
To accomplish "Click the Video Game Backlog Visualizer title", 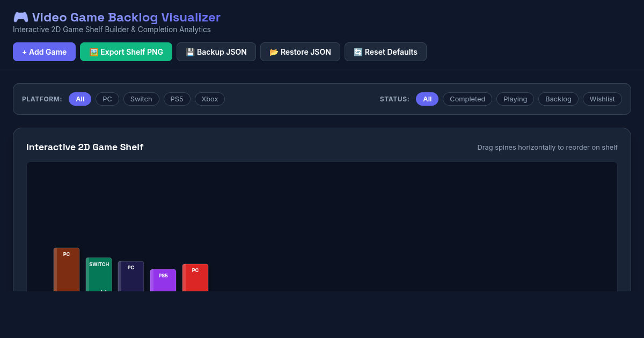I will click(x=126, y=18).
